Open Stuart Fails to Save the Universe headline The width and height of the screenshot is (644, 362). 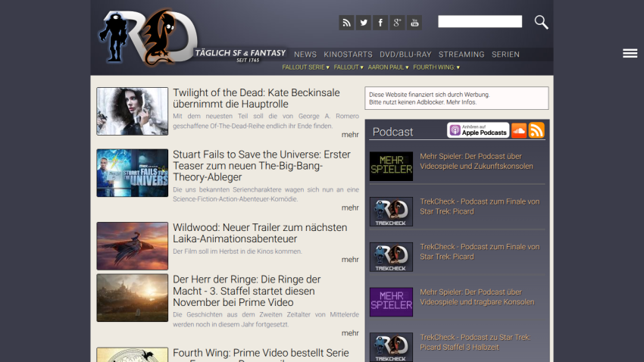coord(261,165)
